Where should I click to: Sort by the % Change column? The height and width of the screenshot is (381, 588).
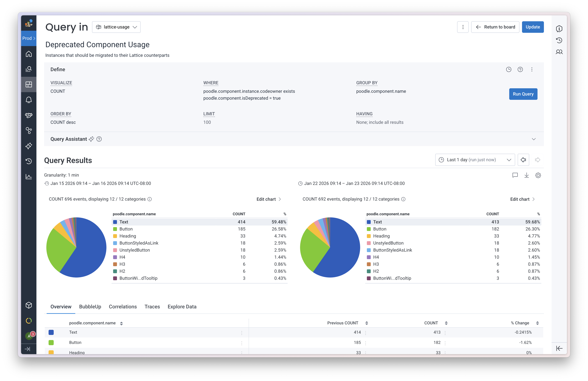coord(537,323)
